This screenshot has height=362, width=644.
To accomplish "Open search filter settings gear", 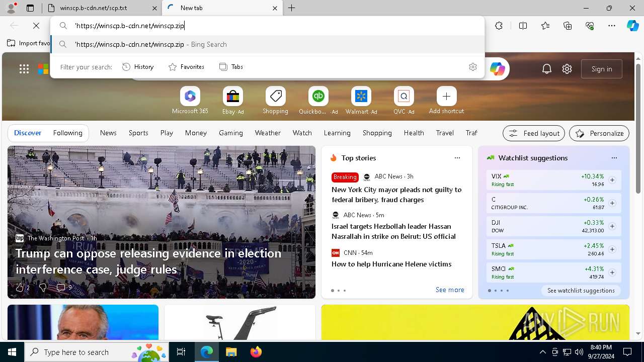I will coord(472,67).
